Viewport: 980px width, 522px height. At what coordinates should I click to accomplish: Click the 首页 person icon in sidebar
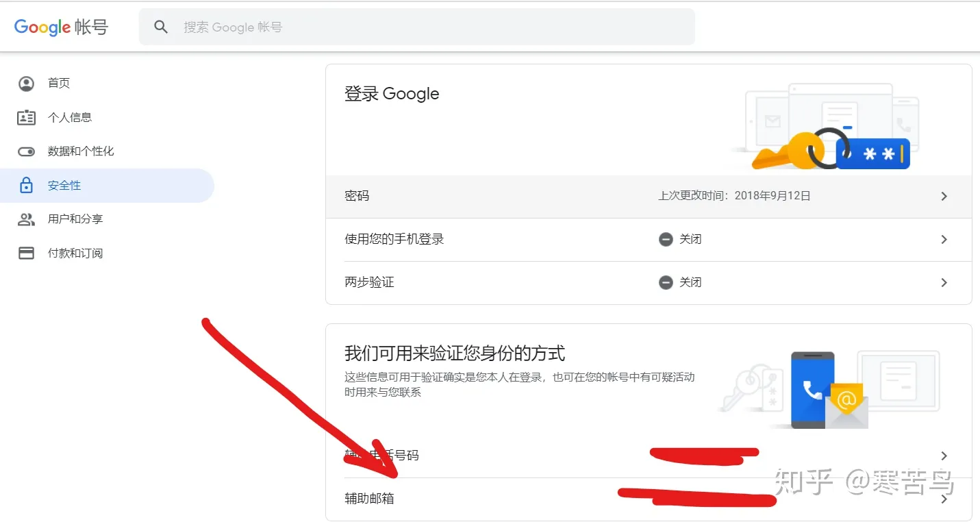click(x=26, y=84)
